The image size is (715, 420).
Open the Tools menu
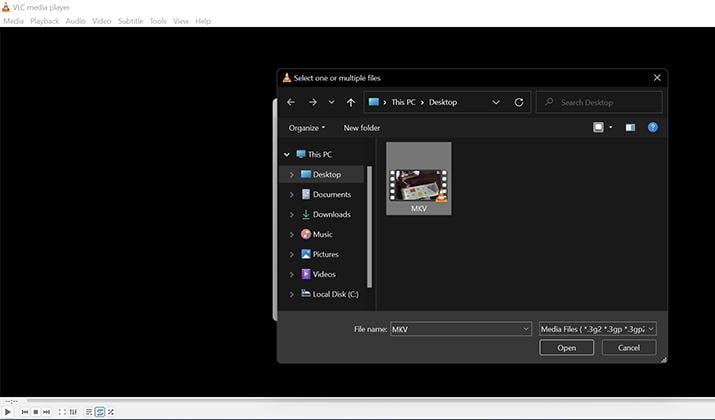tap(158, 21)
